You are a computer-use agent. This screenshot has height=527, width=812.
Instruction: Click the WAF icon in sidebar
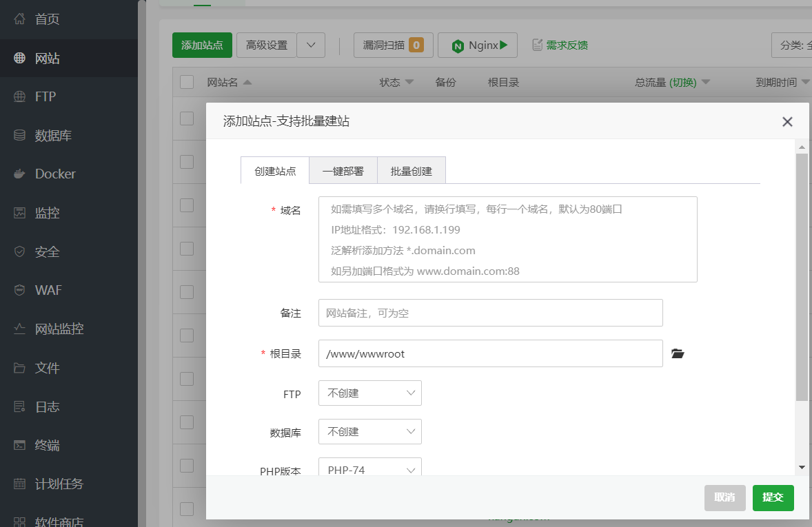point(20,291)
